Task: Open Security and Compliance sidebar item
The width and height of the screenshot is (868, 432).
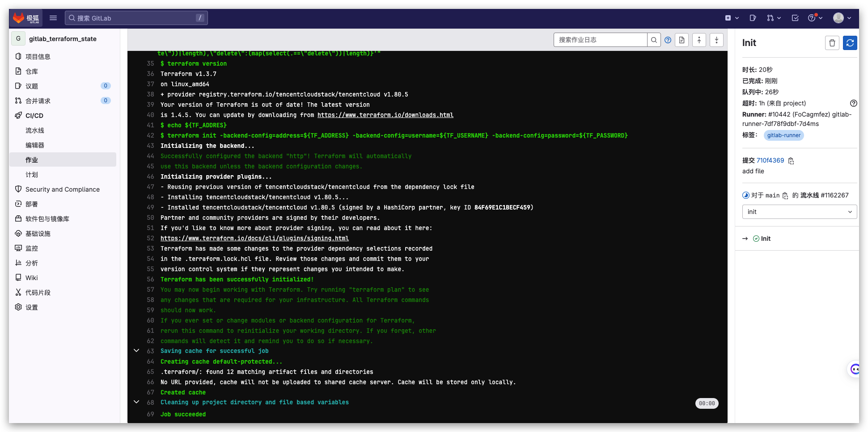Action: [x=63, y=189]
